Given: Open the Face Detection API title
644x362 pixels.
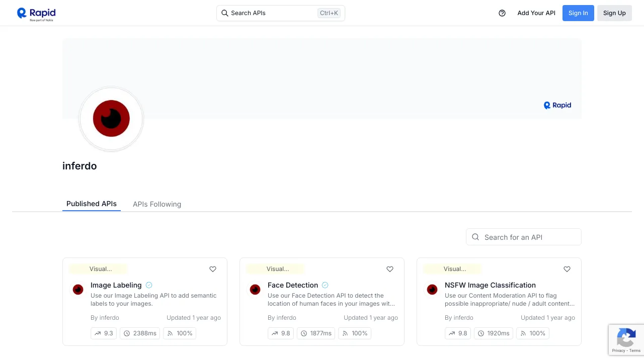Looking at the screenshot, I should coord(293,285).
